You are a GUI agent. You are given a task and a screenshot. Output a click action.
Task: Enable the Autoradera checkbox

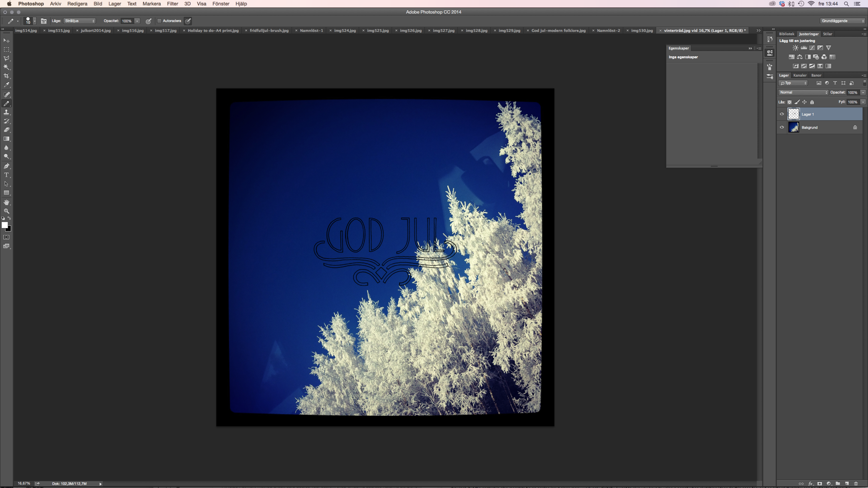pyautogui.click(x=159, y=21)
